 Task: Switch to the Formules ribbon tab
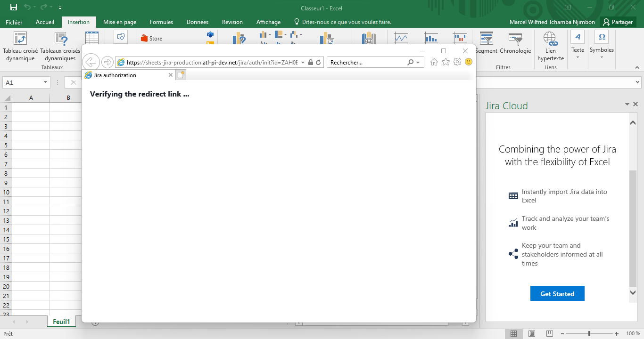pyautogui.click(x=161, y=22)
